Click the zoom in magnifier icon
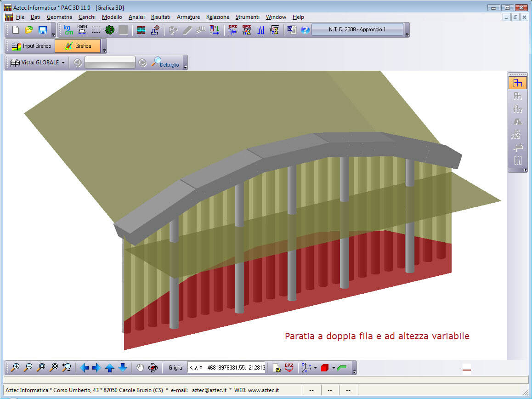This screenshot has height=399, width=532. click(16, 367)
